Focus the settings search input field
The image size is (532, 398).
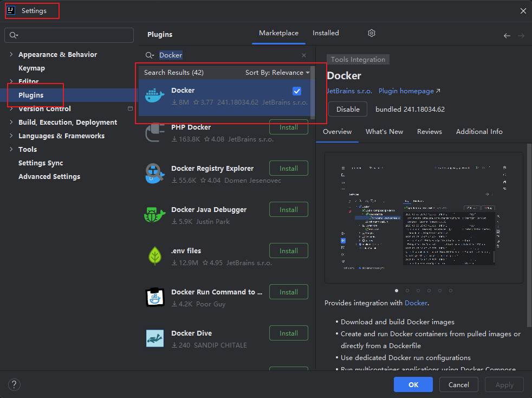[x=69, y=35]
